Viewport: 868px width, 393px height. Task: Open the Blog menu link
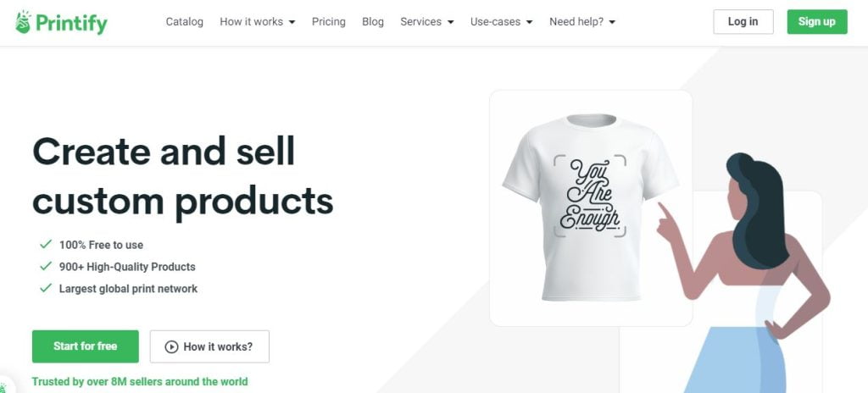tap(373, 22)
